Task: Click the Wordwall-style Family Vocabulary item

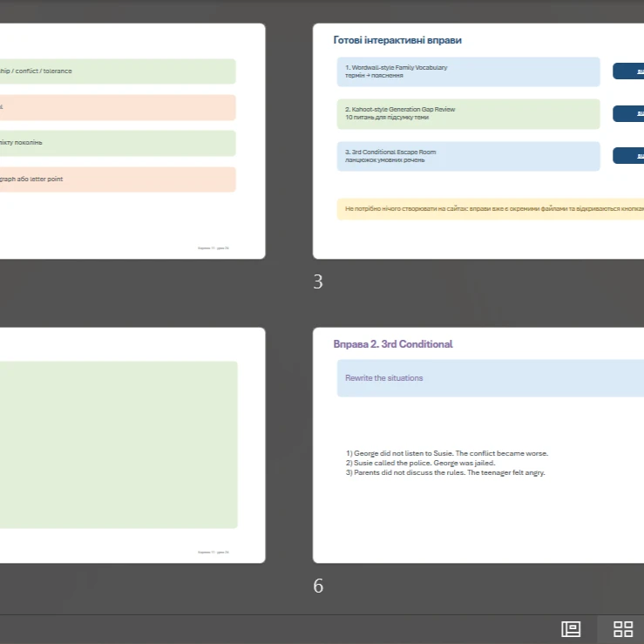Action: pos(468,71)
